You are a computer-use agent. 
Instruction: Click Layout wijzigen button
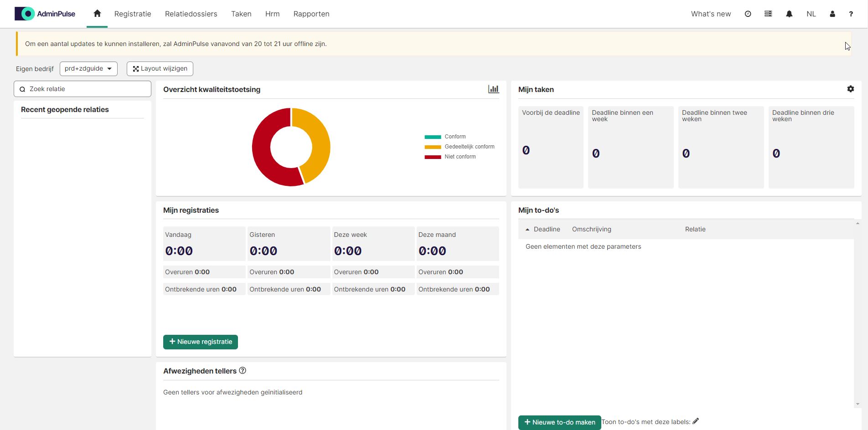(160, 69)
